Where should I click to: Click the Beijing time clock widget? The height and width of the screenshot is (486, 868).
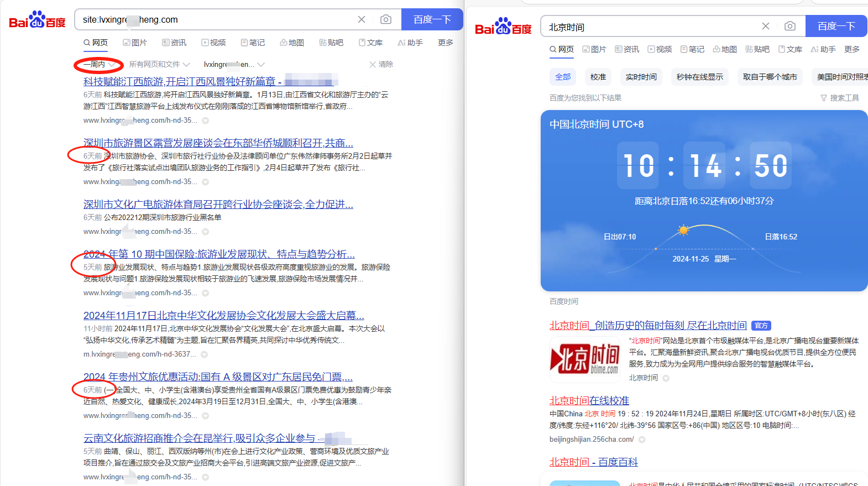coord(704,201)
